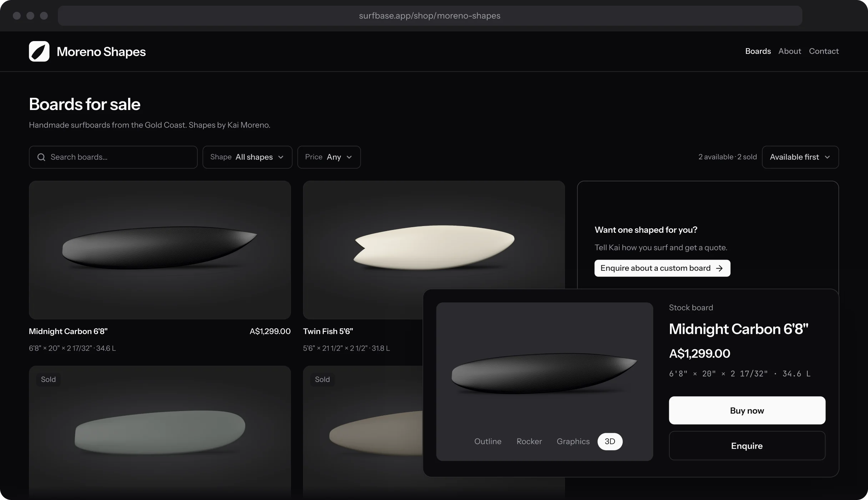The width and height of the screenshot is (868, 500).
Task: Click the A$1,299.00 price on grid card
Action: 270,331
